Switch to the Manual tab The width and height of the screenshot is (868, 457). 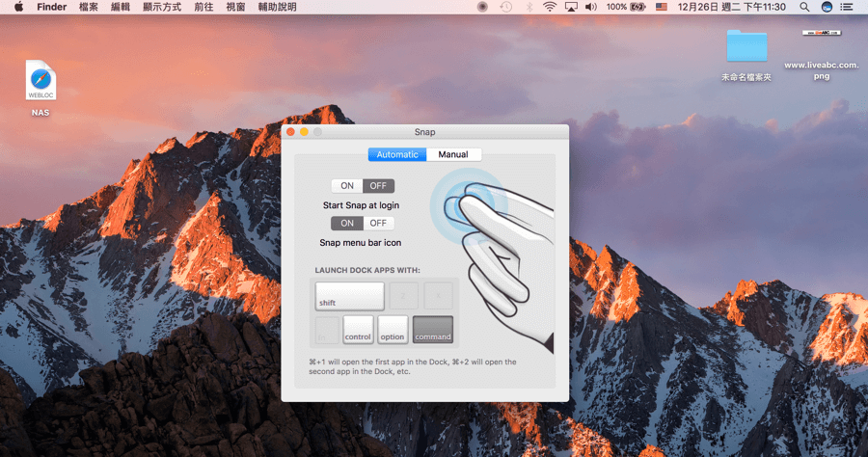[x=453, y=154]
